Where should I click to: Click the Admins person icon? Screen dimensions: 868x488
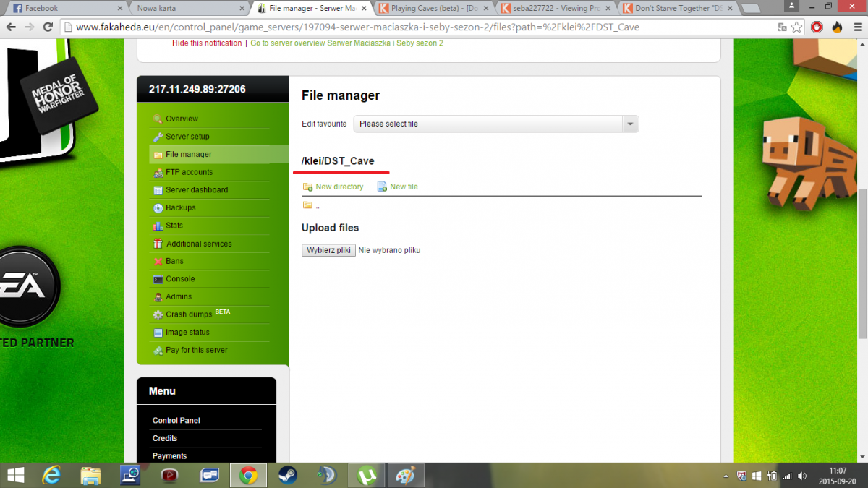point(158,297)
